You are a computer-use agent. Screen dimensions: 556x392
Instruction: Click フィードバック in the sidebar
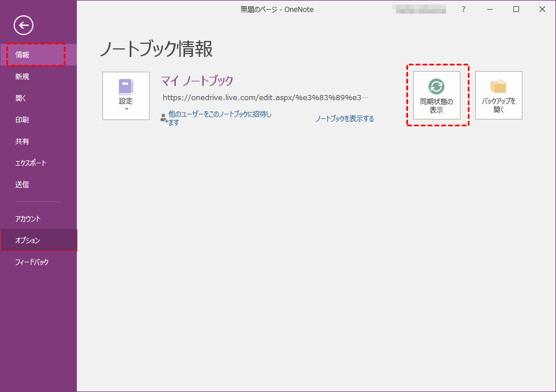click(32, 262)
